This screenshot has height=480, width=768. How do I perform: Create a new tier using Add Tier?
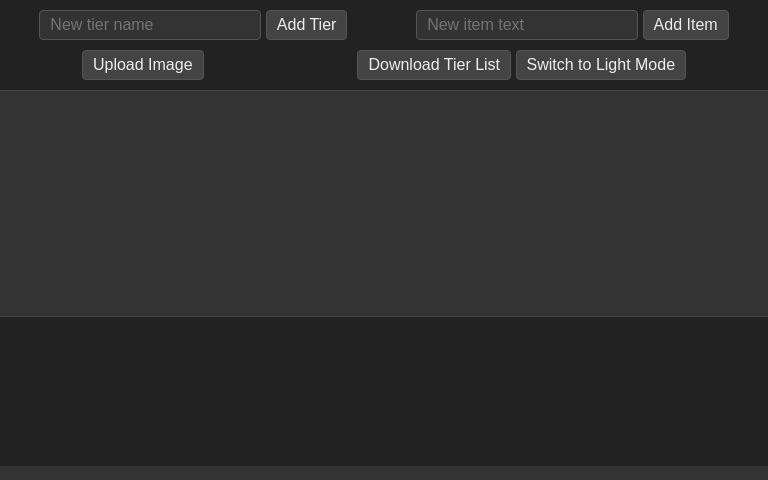(x=306, y=25)
